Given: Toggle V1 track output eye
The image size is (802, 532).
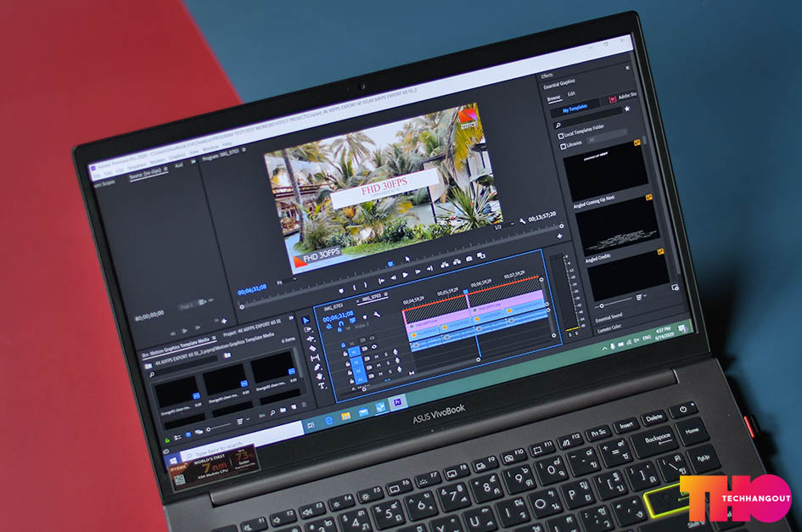Looking at the screenshot, I should 374,347.
